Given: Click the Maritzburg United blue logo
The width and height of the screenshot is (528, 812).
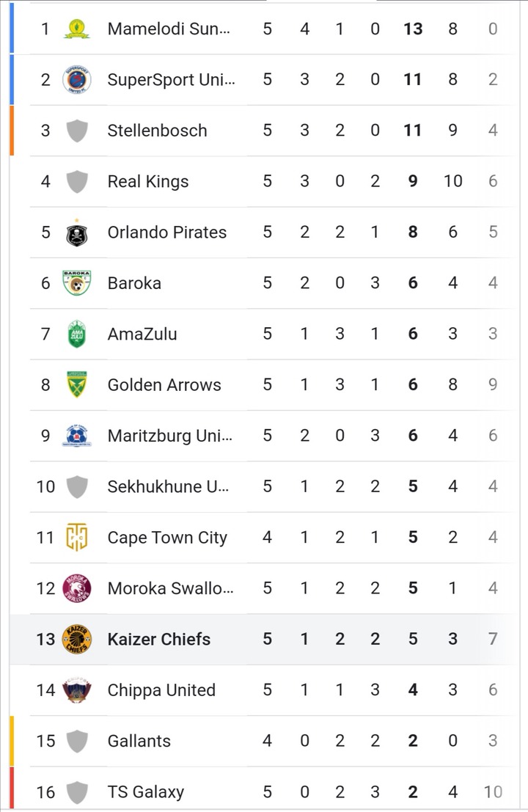Looking at the screenshot, I should coord(76,436).
